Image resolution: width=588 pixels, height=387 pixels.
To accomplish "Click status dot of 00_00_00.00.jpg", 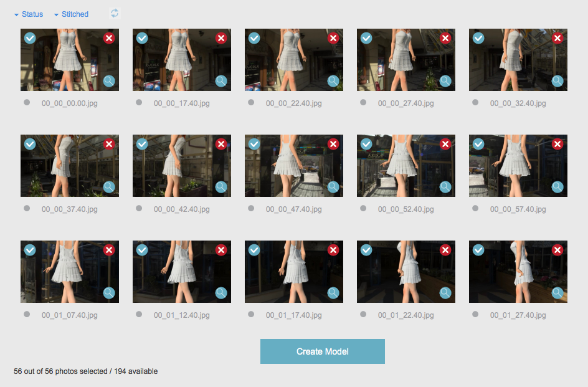I will [27, 102].
